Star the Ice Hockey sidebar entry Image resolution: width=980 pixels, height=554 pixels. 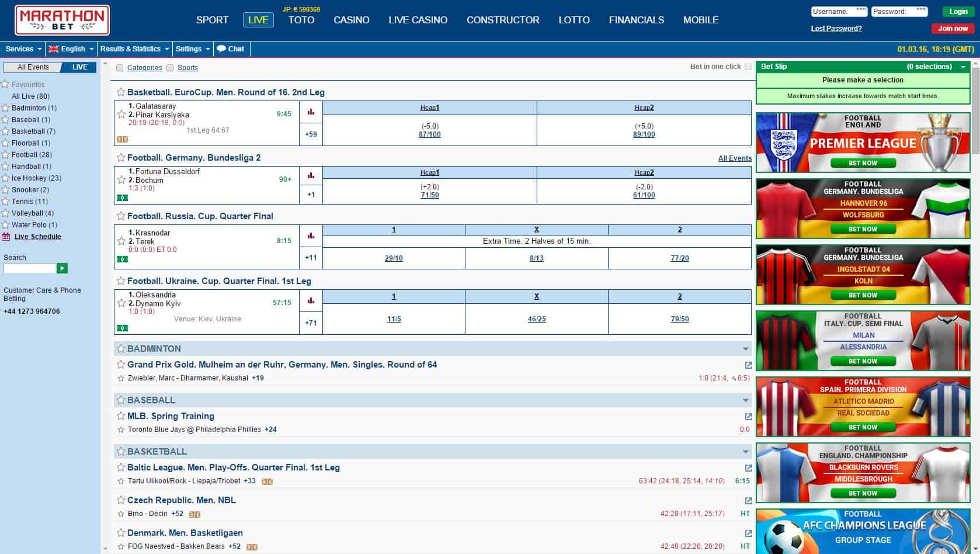click(x=5, y=178)
